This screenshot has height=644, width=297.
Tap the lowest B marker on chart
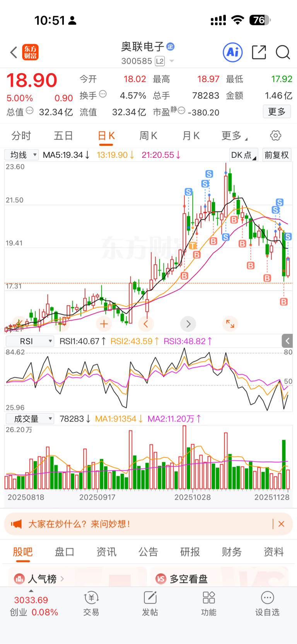coord(284,302)
